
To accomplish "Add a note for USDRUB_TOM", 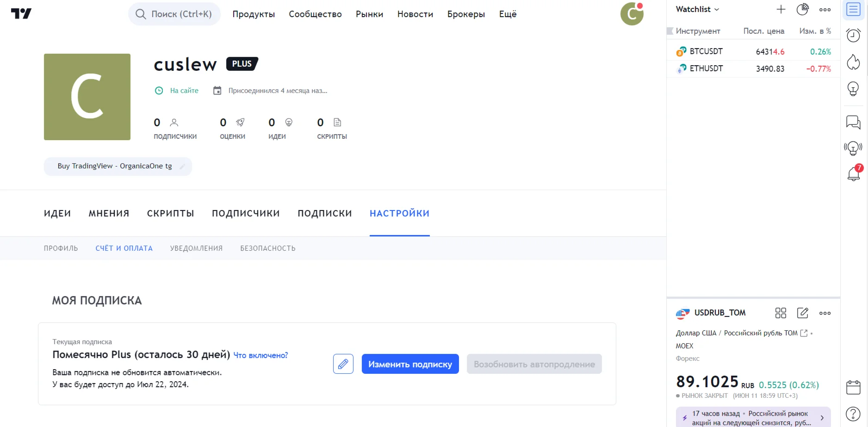I will 803,313.
